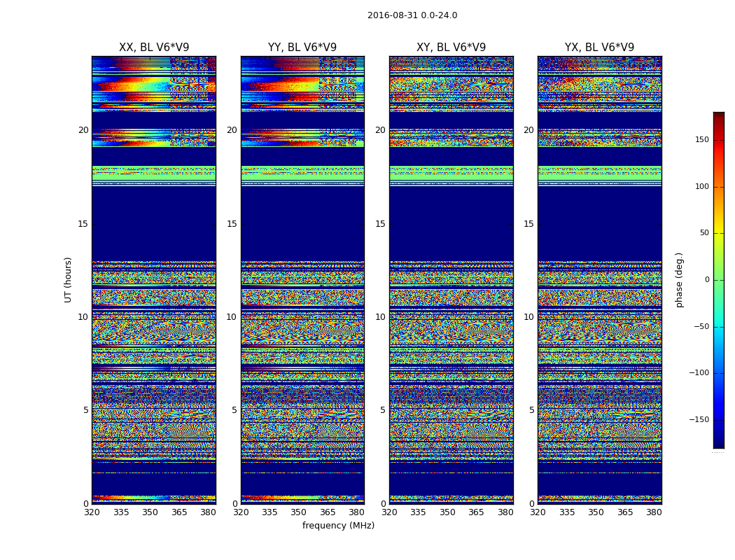The image size is (735, 560).
Task: Click the colorbar tick label −50
Action: (x=701, y=326)
